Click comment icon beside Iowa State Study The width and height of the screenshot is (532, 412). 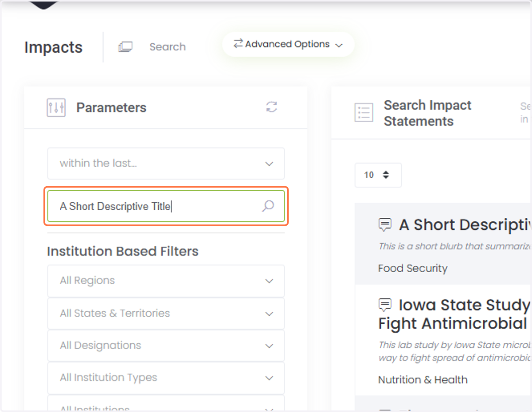click(x=385, y=305)
